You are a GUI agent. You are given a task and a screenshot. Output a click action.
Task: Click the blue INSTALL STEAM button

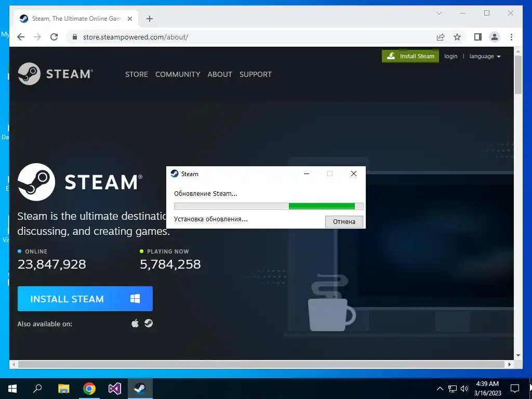pyautogui.click(x=85, y=299)
